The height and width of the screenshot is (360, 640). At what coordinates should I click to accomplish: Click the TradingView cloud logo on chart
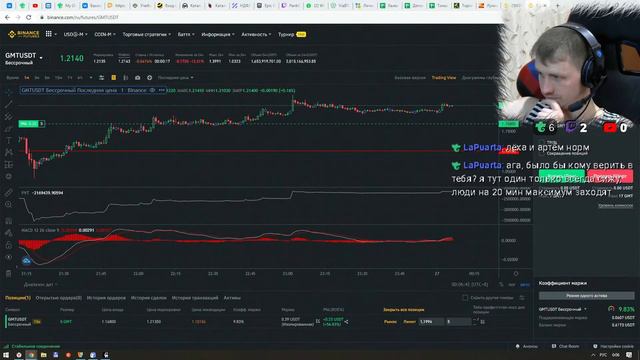pos(27,260)
